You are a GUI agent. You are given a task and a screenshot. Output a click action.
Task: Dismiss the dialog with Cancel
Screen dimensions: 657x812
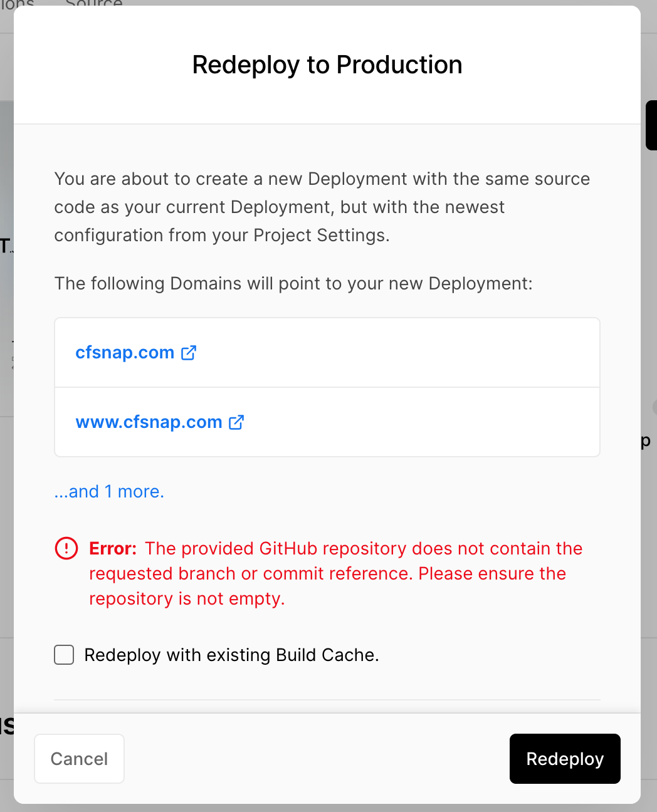[79, 759]
